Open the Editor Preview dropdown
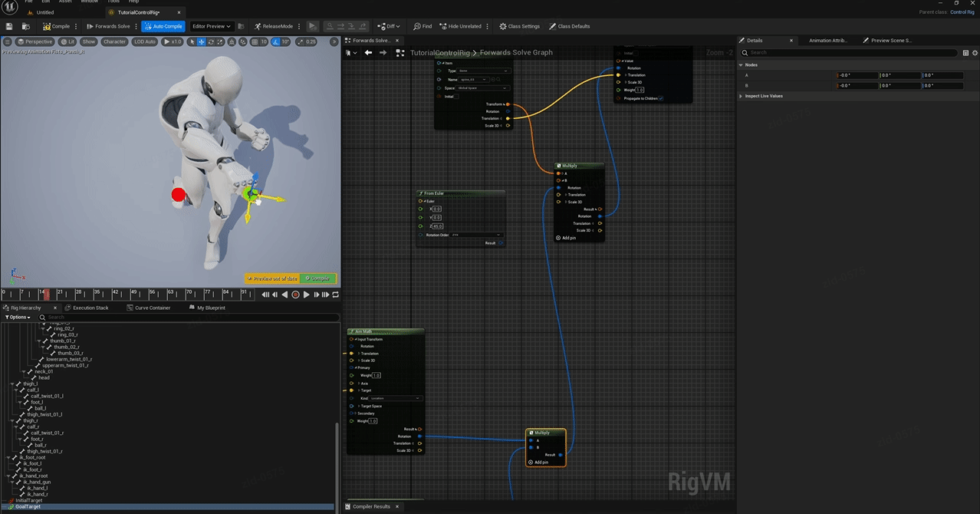The width and height of the screenshot is (980, 514). tap(211, 26)
